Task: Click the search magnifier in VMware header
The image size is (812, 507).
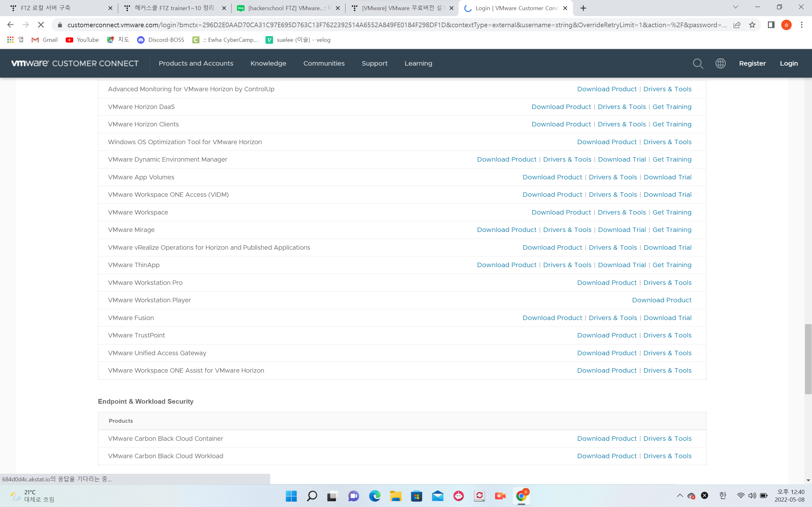Action: [698, 63]
